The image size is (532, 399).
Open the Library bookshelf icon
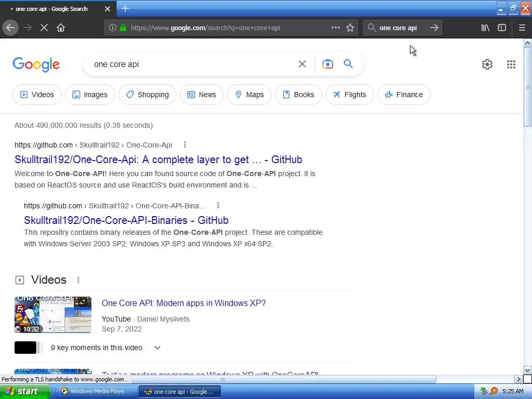[x=485, y=28]
